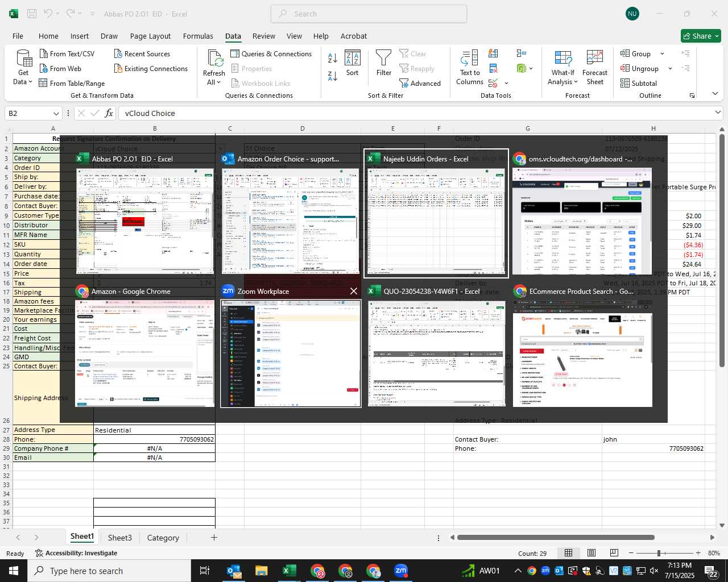Click the Undo arrow

[48, 14]
